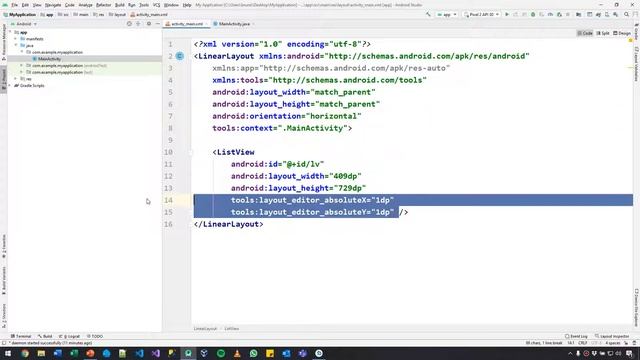Toggle the Project tool window side tab
This screenshot has height=360, width=640.
(x=4, y=80)
